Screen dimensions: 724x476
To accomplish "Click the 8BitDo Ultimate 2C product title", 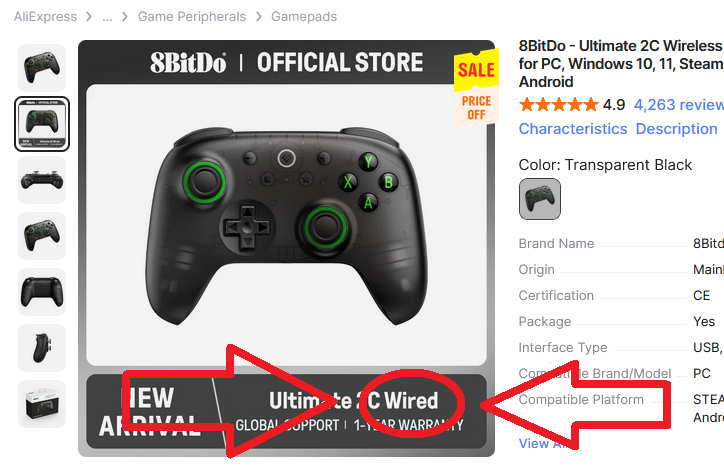I will pyautogui.click(x=621, y=64).
